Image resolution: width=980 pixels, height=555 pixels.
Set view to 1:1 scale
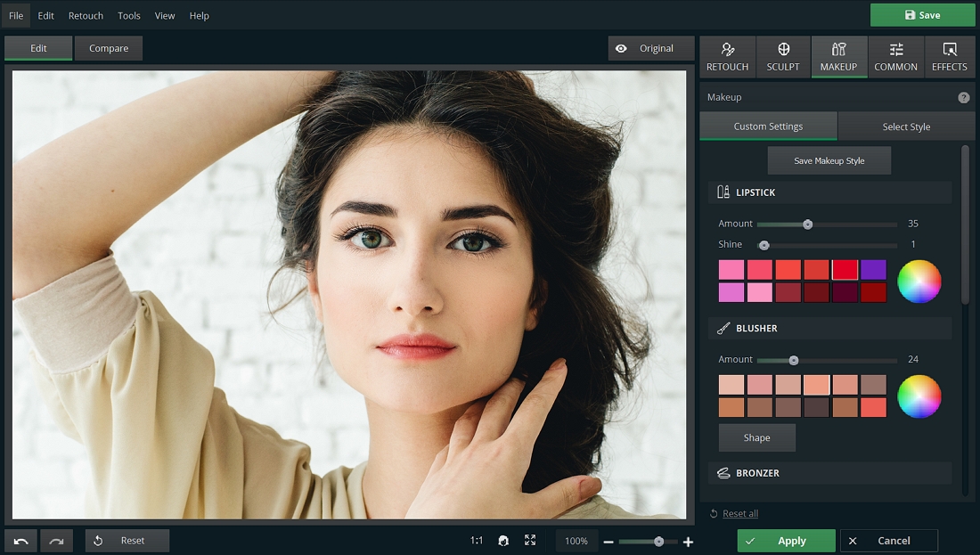tap(477, 541)
